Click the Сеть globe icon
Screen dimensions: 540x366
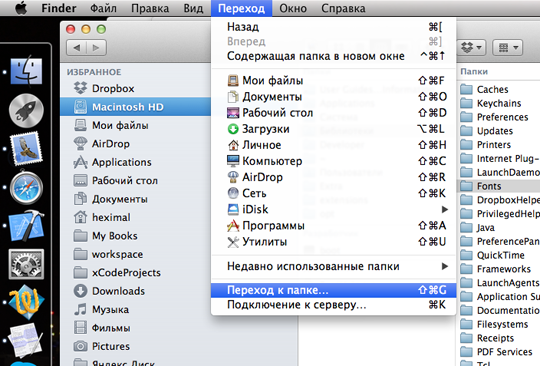(x=233, y=193)
